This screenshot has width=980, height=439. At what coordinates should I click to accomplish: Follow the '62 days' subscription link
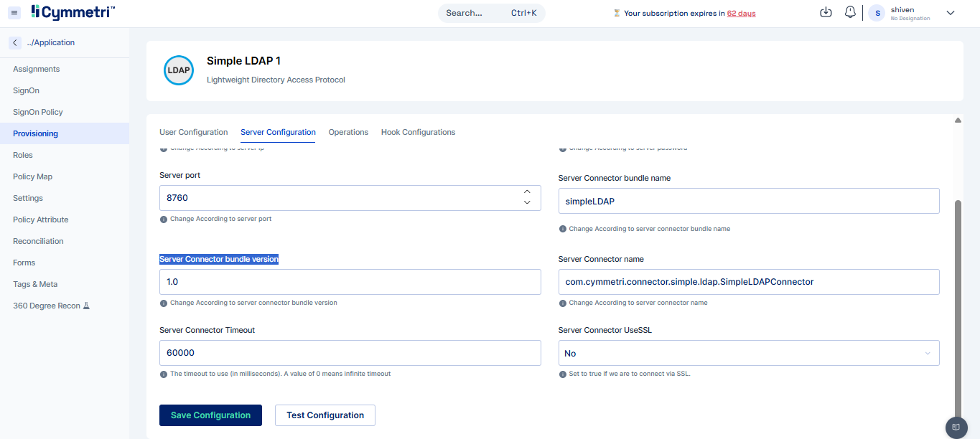coord(741,13)
